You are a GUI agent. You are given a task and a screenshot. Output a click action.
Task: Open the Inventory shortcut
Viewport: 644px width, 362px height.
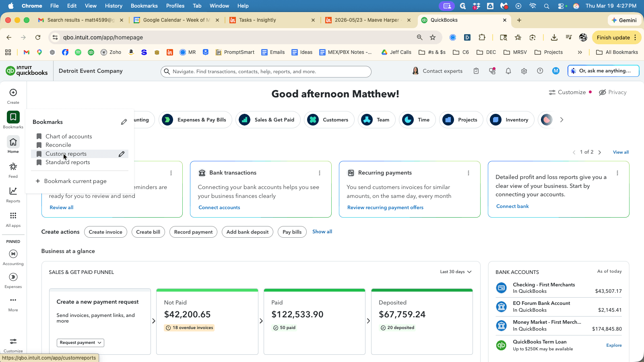click(510, 120)
